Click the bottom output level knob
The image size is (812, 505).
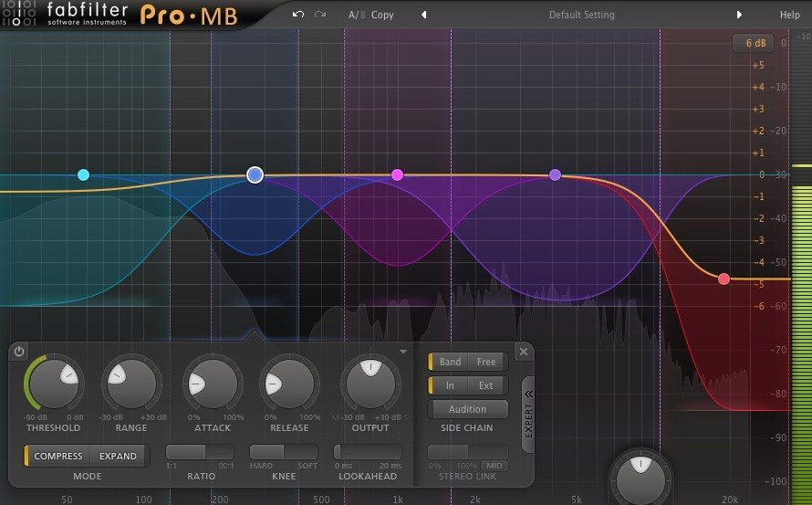click(640, 479)
